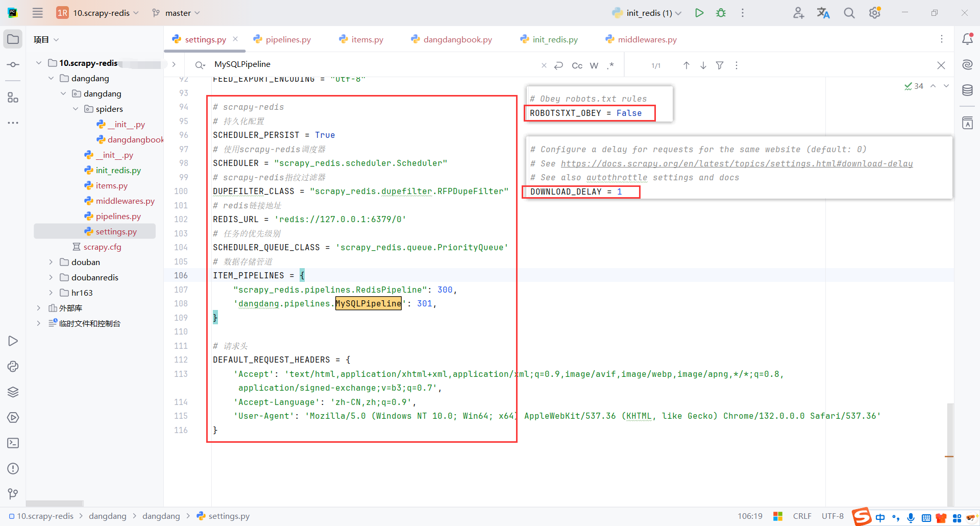Viewport: 980px width, 526px height.
Task: Jump to previous search occurrence
Action: [x=687, y=65]
